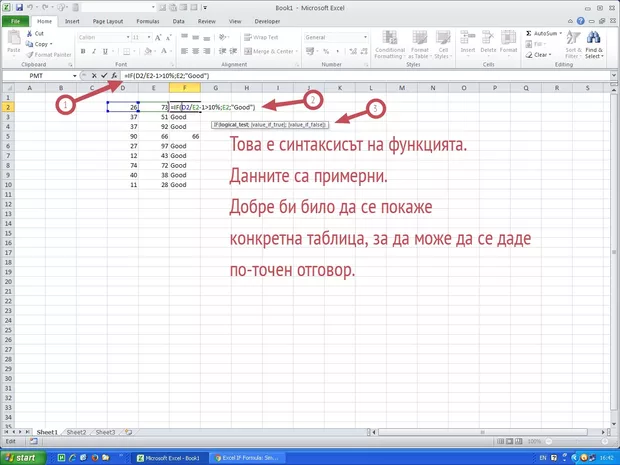This screenshot has height=465, width=620.
Task: Click the Copy icon in Clipboard group
Action: 30,44
